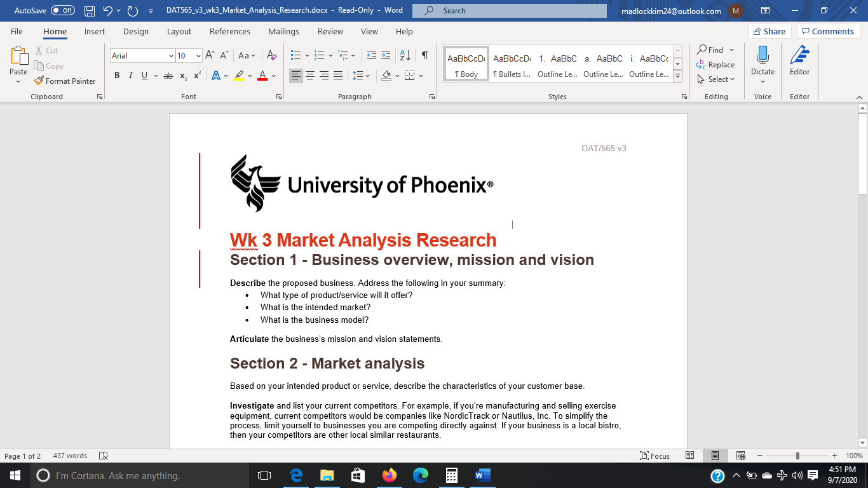Toggle paragraph marks visibility
This screenshot has height=488, width=868.
click(x=424, y=55)
